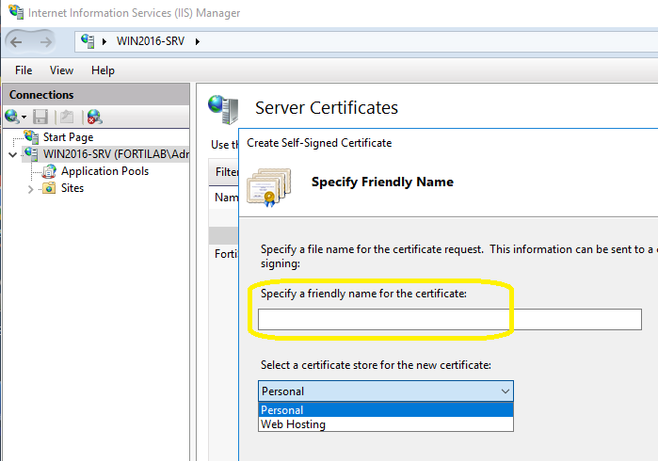Select the Start Page tree item
The height and width of the screenshot is (461, 658).
pyautogui.click(x=67, y=137)
